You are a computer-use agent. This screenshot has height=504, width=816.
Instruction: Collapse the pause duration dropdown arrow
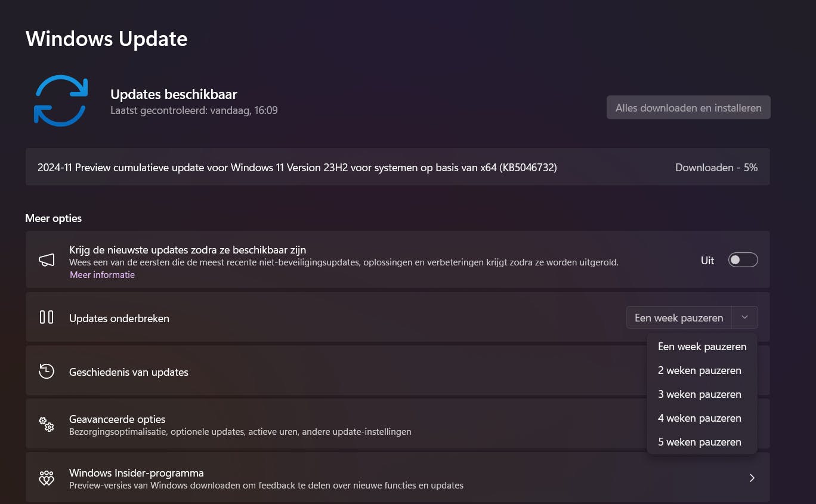[x=744, y=317]
